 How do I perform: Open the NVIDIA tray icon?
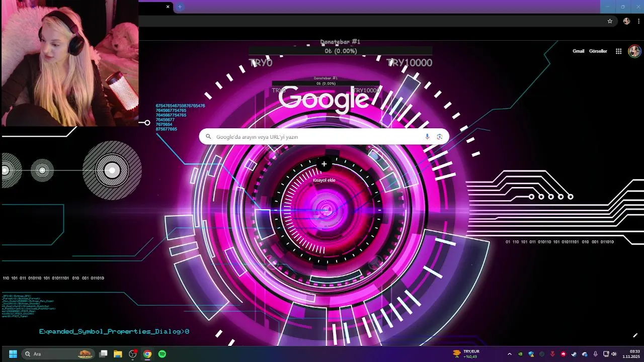(520, 354)
